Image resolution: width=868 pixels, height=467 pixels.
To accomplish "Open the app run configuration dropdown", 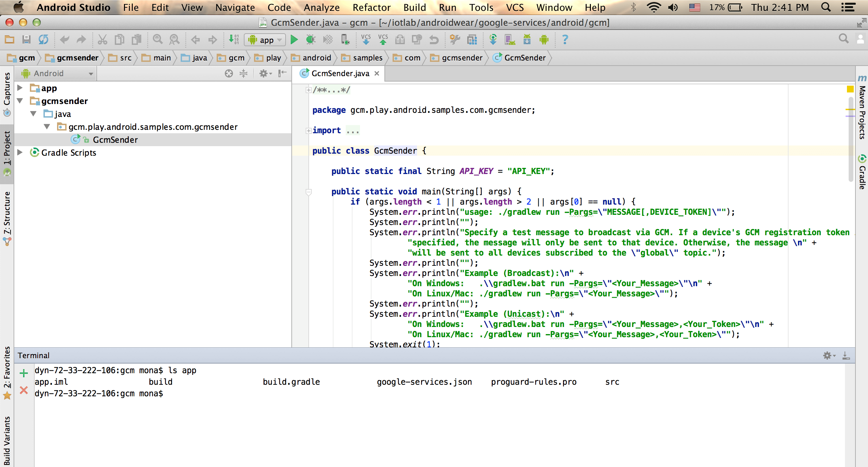I will pyautogui.click(x=265, y=39).
